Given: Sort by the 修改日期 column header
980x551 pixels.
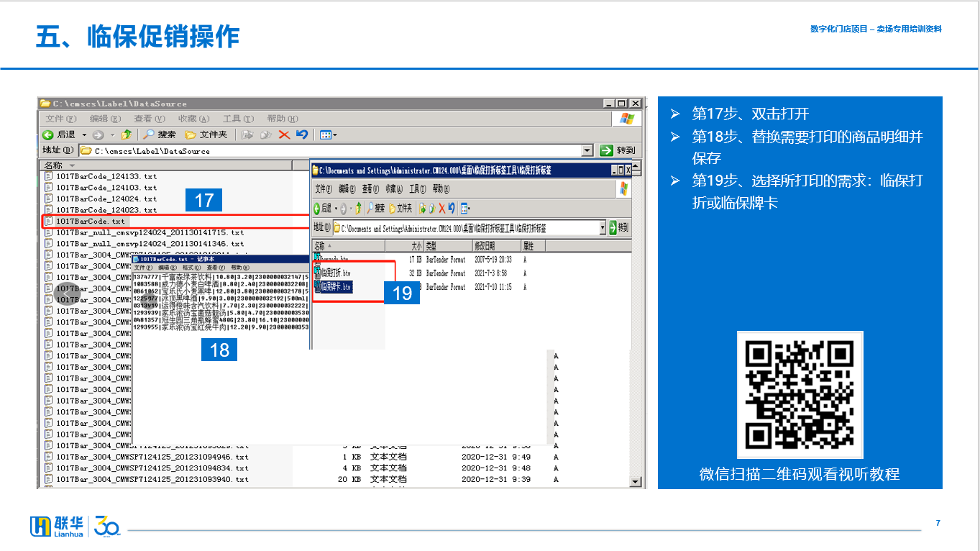Looking at the screenshot, I should [484, 246].
